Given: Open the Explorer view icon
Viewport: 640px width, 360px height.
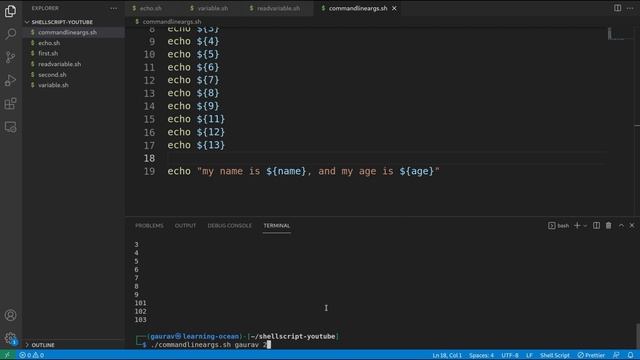Looking at the screenshot, I should pyautogui.click(x=11, y=11).
